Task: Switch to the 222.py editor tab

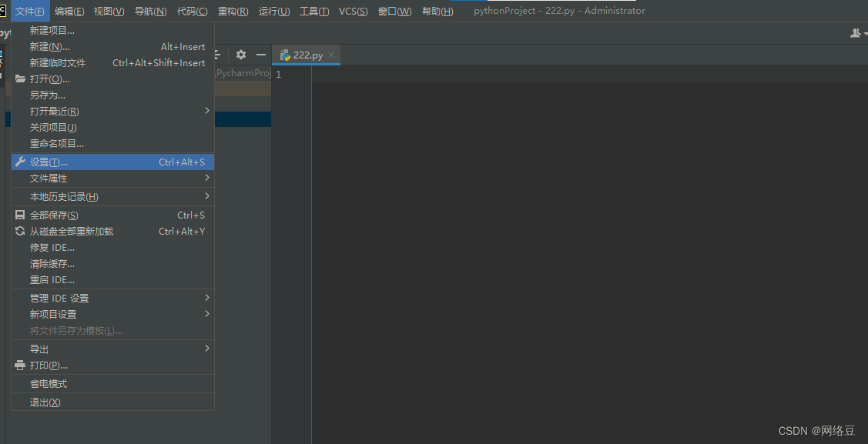Action: click(x=306, y=55)
